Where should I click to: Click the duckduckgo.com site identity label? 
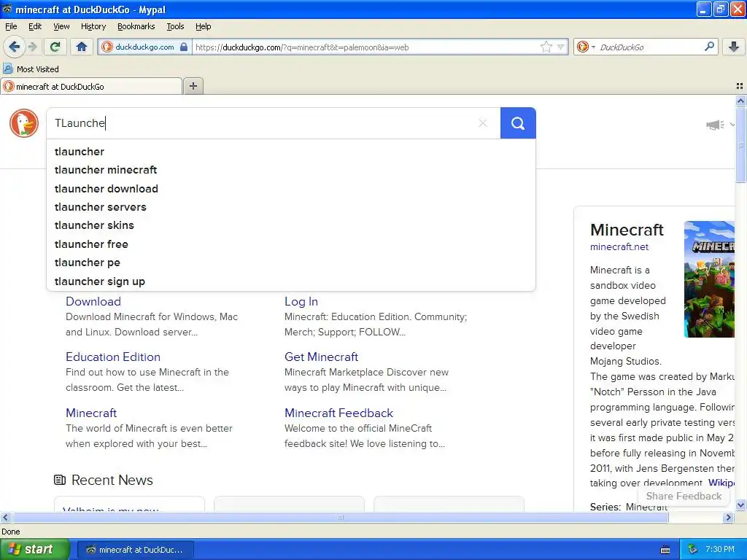(144, 47)
